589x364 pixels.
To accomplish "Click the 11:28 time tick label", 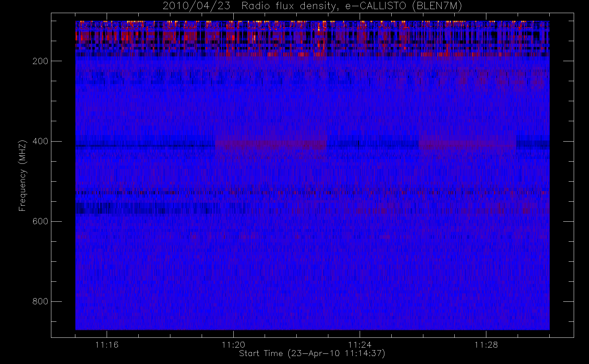I will pyautogui.click(x=486, y=345).
